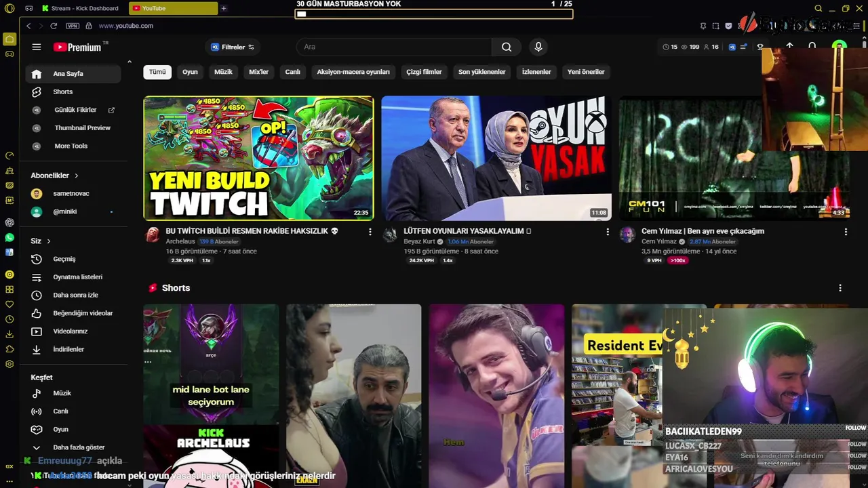Image resolution: width=868 pixels, height=488 pixels.
Task: Open the Filtreler filter dropdown
Action: coord(233,47)
